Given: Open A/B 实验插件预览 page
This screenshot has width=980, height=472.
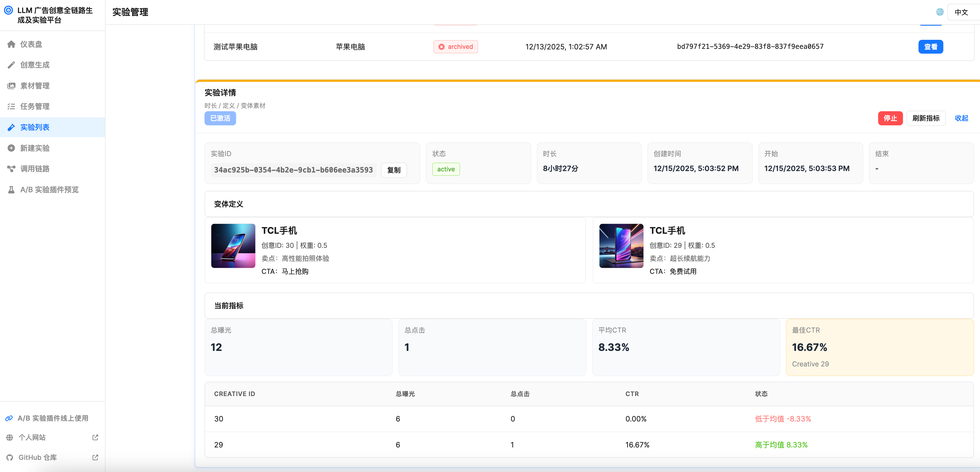Looking at the screenshot, I should 52,189.
